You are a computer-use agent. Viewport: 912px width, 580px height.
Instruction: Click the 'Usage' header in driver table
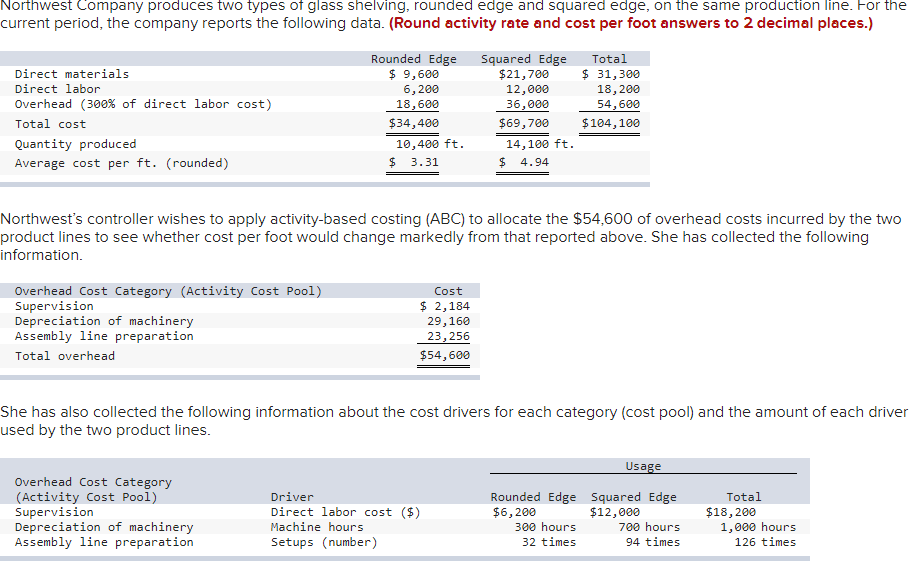tap(643, 466)
